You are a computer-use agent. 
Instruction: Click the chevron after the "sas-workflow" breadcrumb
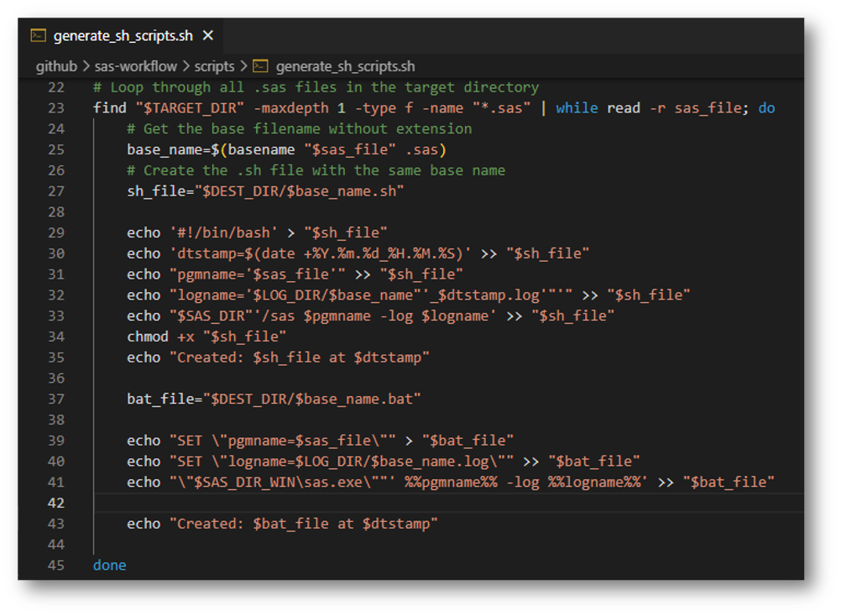tap(185, 65)
